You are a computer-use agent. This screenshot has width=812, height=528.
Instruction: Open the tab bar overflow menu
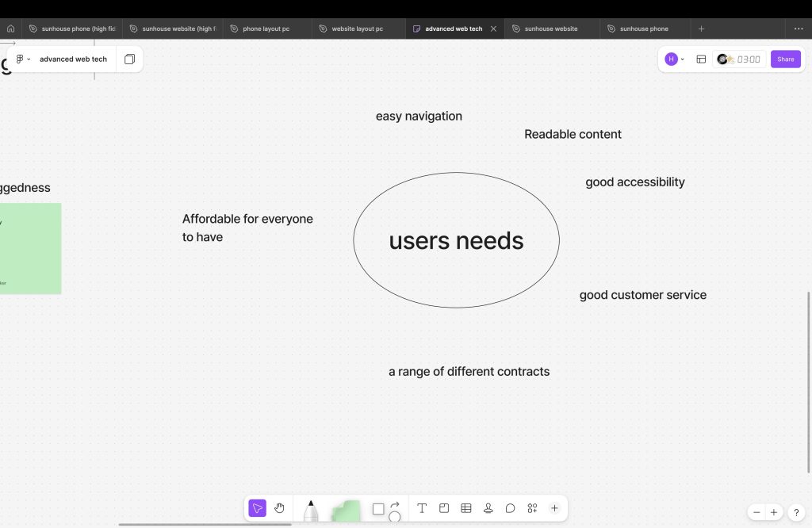click(799, 29)
